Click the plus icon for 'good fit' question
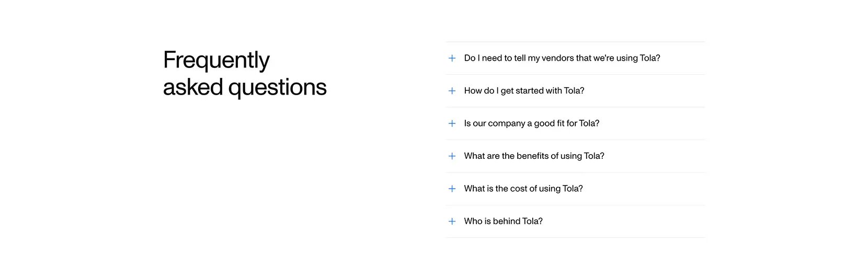 point(452,123)
